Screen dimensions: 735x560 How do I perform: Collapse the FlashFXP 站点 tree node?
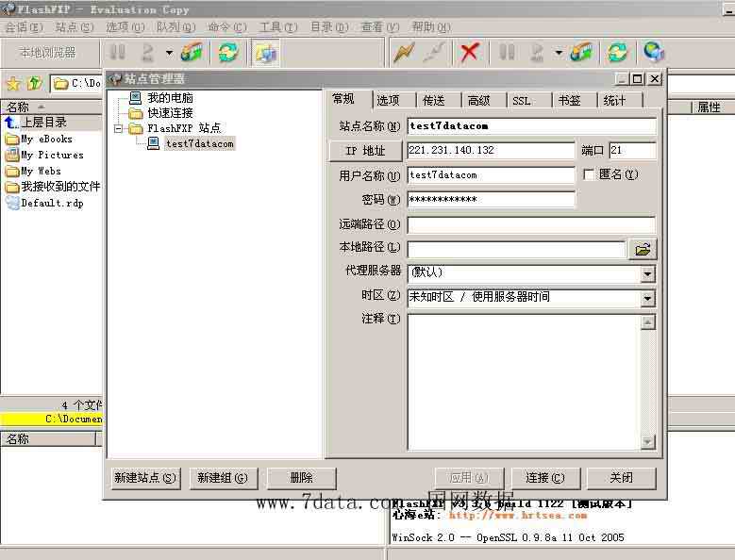coord(119,128)
